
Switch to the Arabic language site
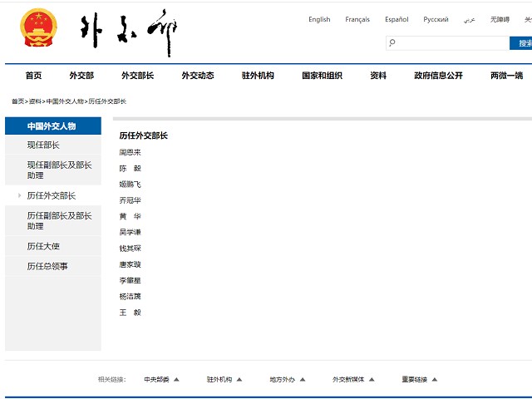click(469, 20)
